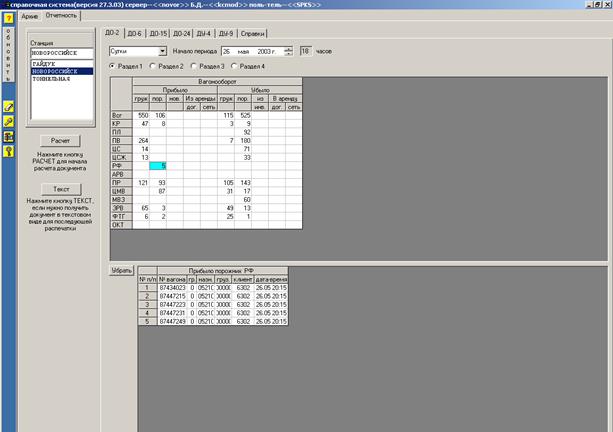
Task: Click the vertical 'обновить' refresh button
Action: tap(8, 54)
